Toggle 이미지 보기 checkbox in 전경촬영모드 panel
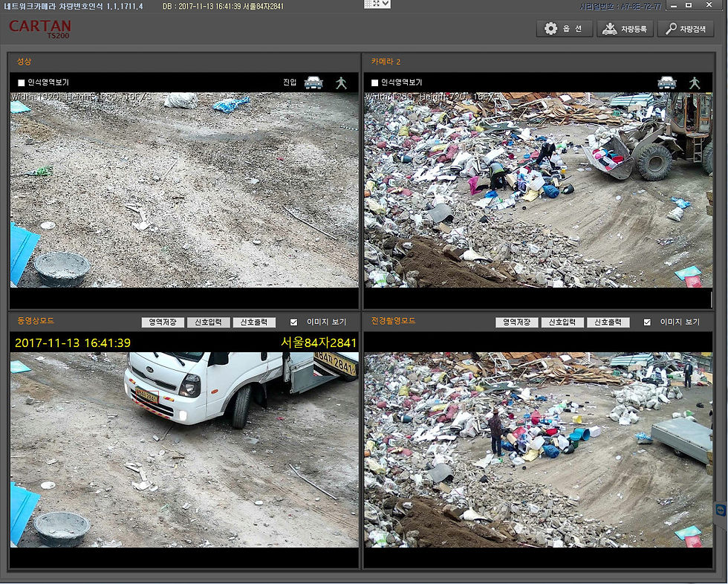The image size is (728, 584). point(647,322)
